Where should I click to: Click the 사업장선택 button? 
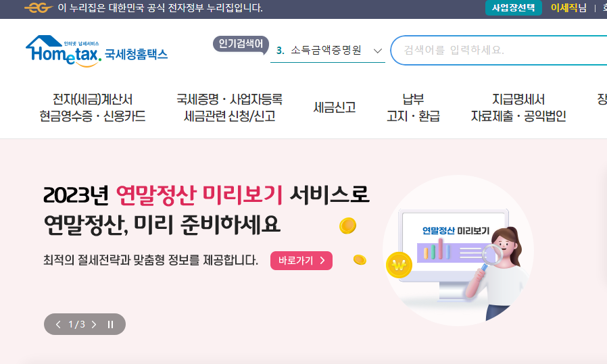(513, 7)
